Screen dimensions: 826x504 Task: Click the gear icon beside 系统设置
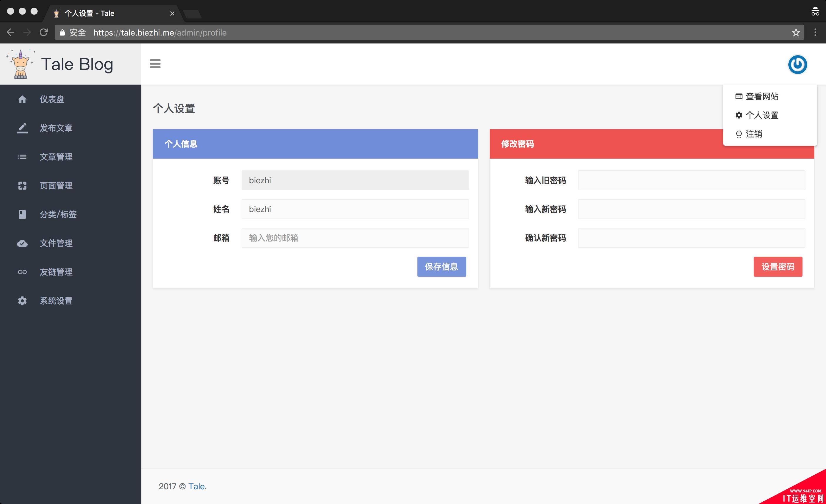pyautogui.click(x=22, y=301)
